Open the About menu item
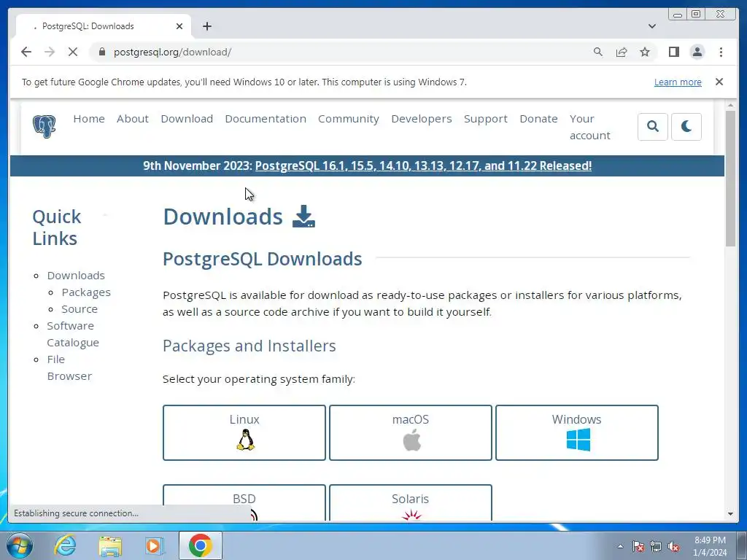747x560 pixels. (x=133, y=119)
